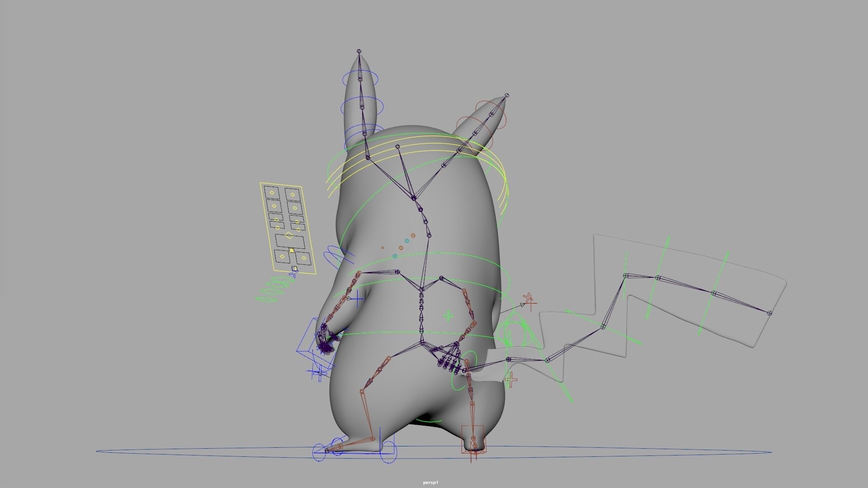Click the persp1 camera label
This screenshot has height=488, width=868.
point(431,483)
